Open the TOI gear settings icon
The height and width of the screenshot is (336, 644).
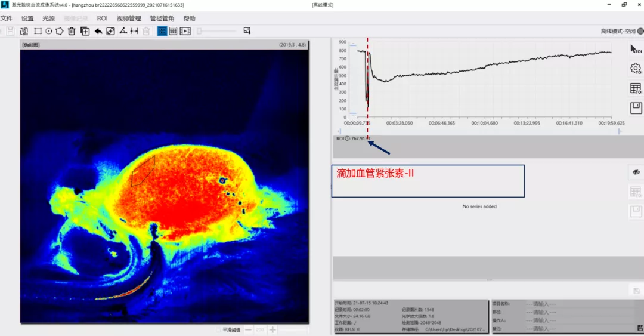tap(636, 69)
